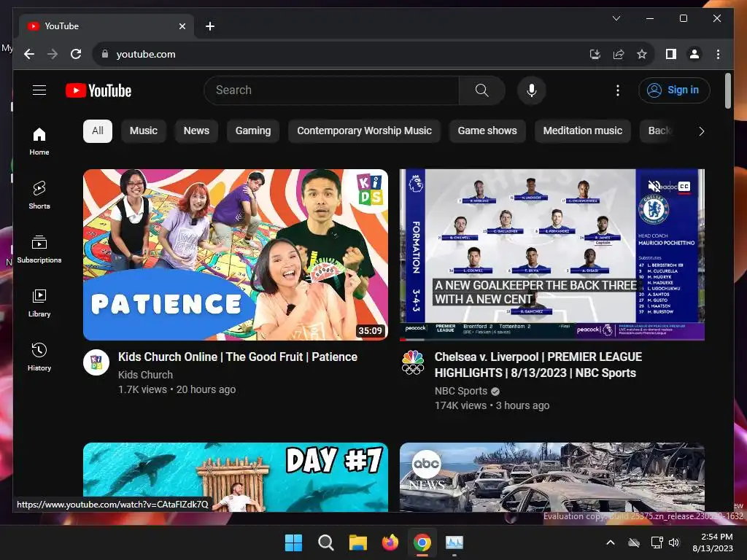The height and width of the screenshot is (560, 747).
Task: Open Windows Start menu
Action: [x=293, y=542]
